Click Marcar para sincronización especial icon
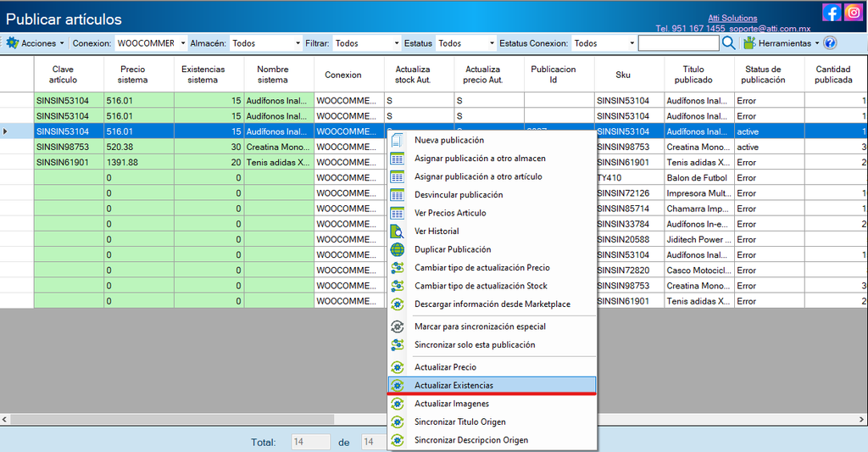The width and height of the screenshot is (868, 452). pos(397,326)
